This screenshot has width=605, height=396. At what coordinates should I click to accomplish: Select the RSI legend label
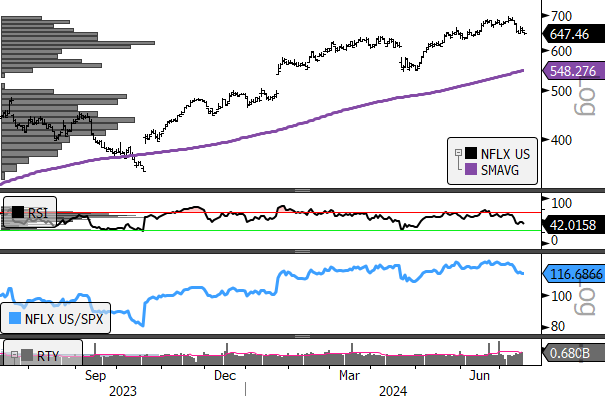38,213
